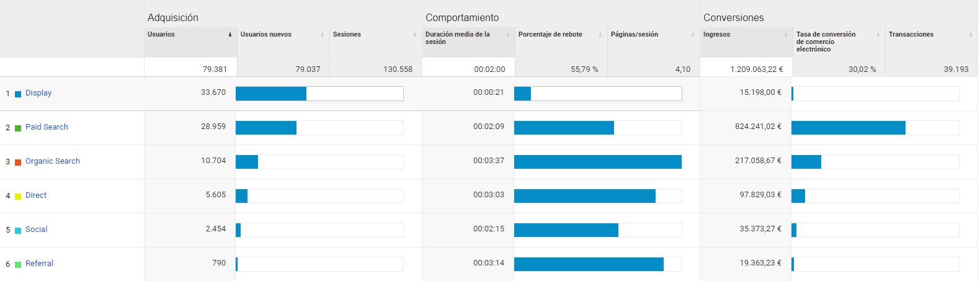The height and width of the screenshot is (281, 980).
Task: Open the Direct channel link
Action: [36, 195]
